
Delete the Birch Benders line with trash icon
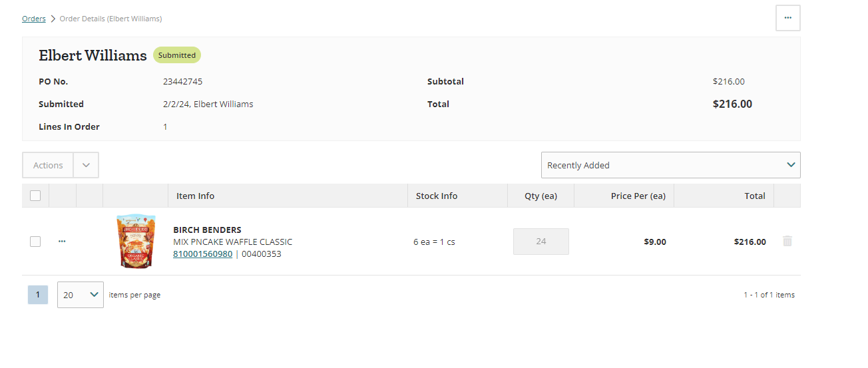[787, 242]
